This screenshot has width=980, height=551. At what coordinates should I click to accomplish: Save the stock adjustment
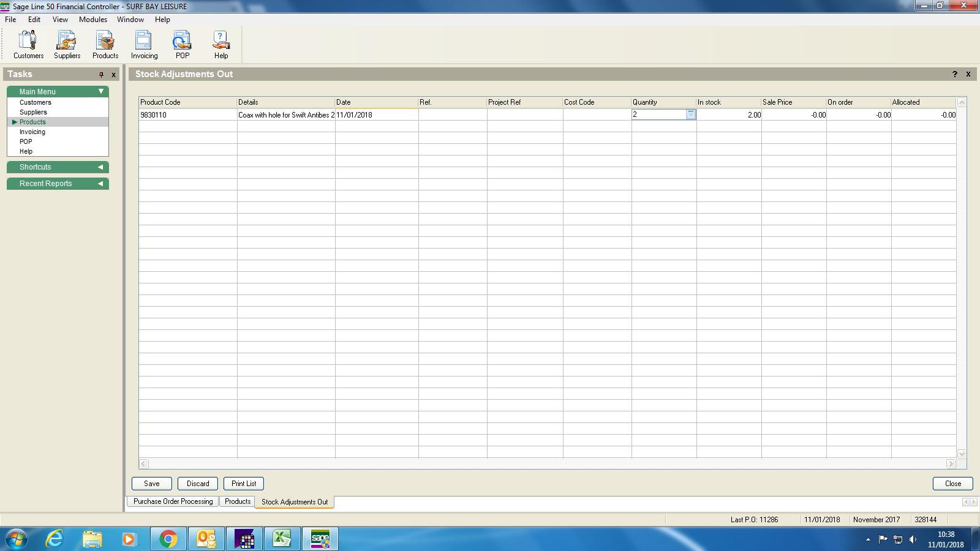point(152,484)
